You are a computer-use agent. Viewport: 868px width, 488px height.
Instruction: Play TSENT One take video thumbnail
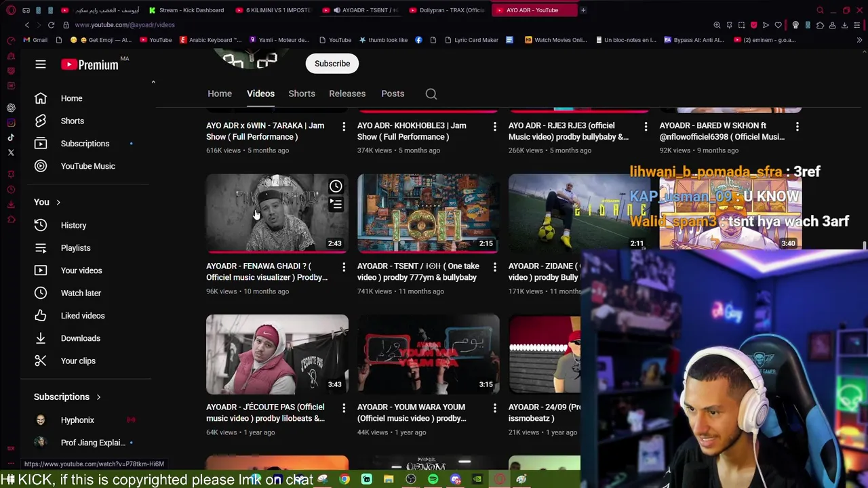pyautogui.click(x=429, y=213)
